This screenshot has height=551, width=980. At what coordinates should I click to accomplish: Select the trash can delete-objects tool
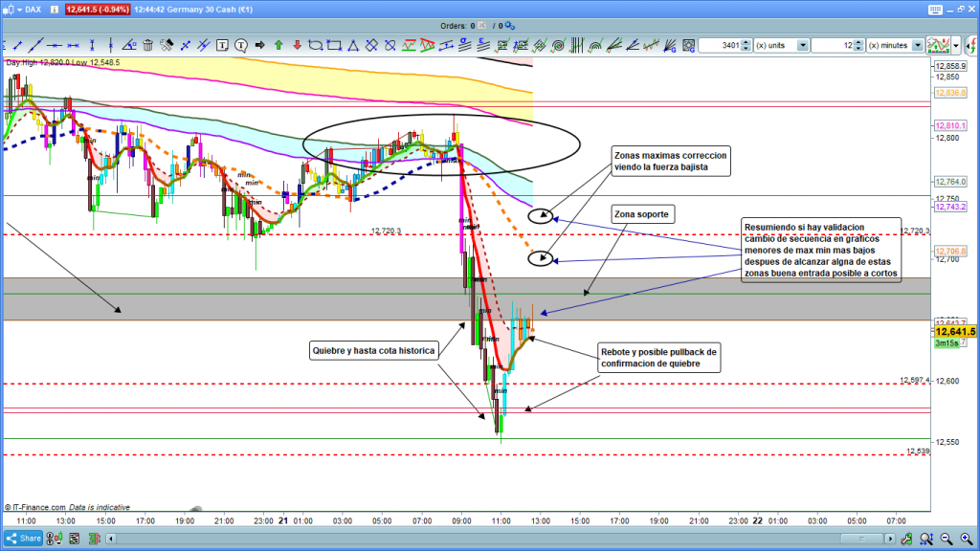(x=147, y=45)
